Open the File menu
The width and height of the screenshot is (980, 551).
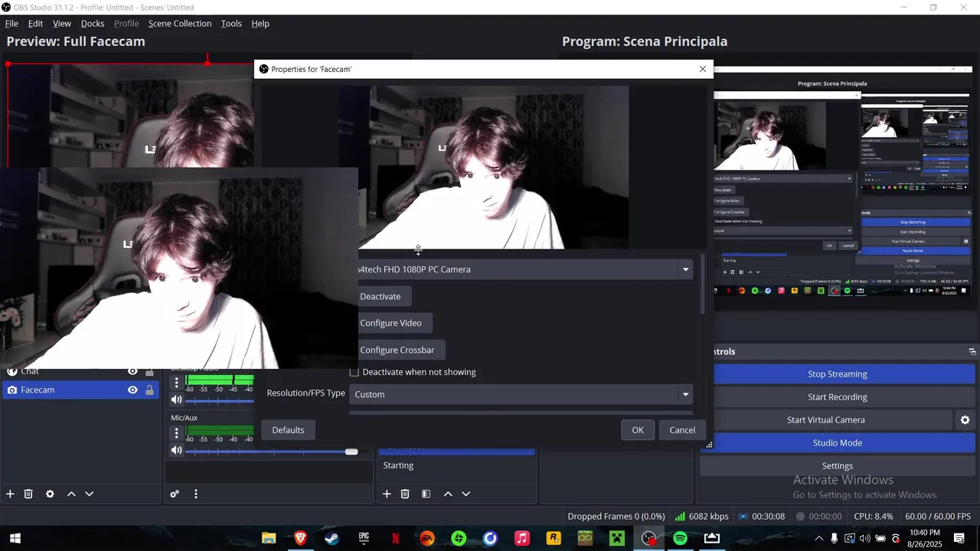[x=11, y=24]
